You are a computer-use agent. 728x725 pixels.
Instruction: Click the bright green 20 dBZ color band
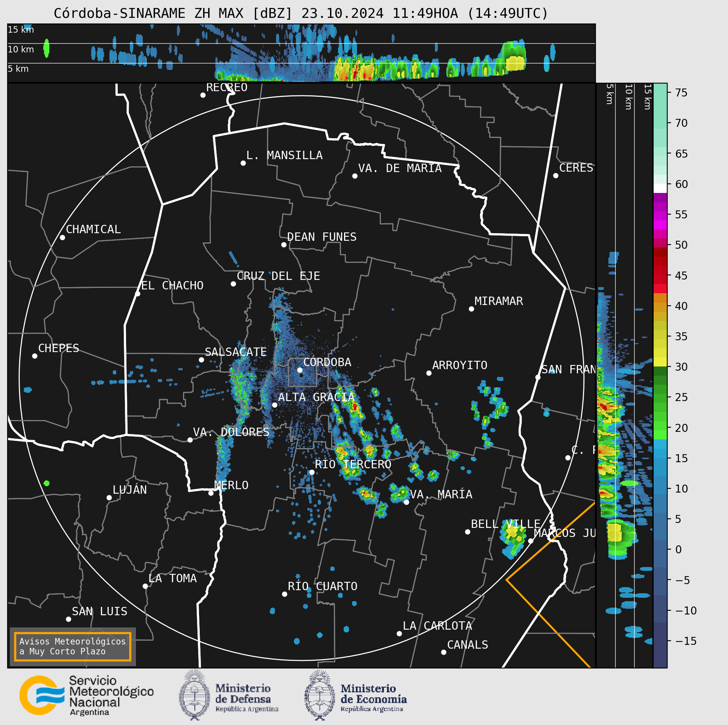[660, 435]
